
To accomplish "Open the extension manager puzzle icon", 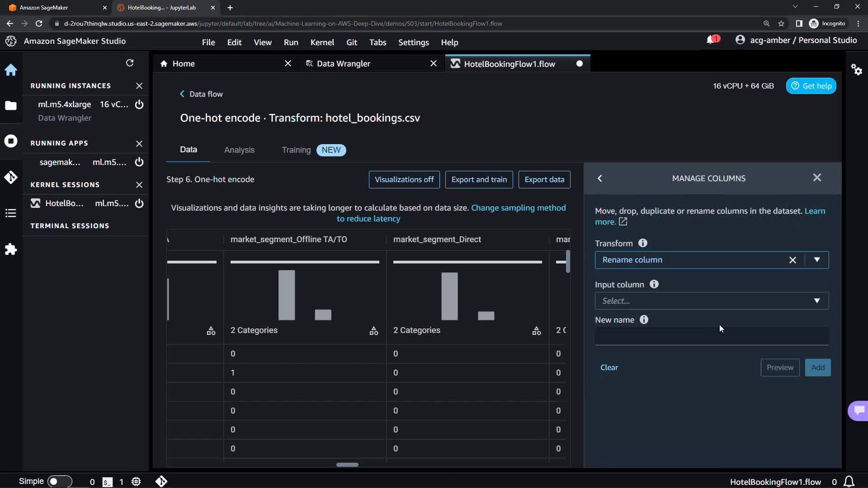I will [11, 249].
